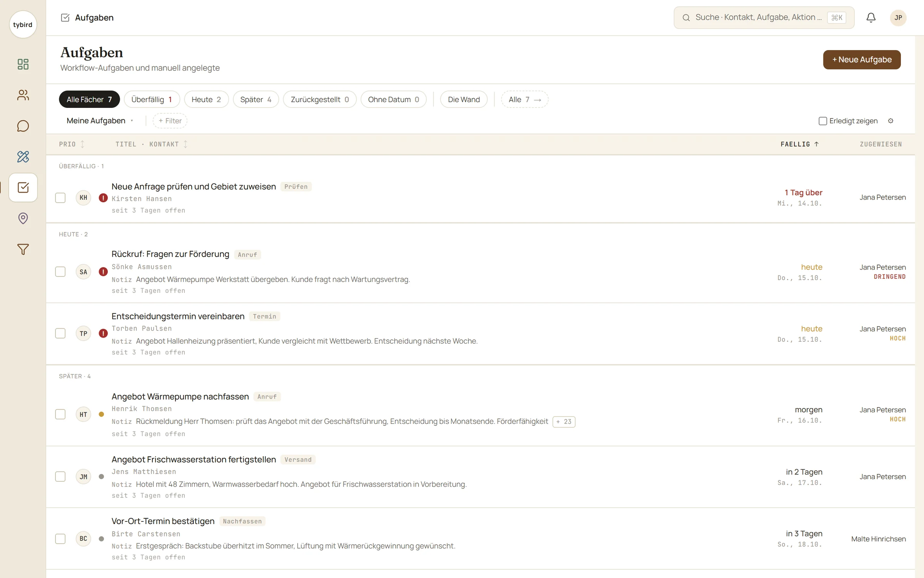Check off Angebot Frischwasserstation fertigstellen task
This screenshot has height=578, width=924.
coord(60,477)
